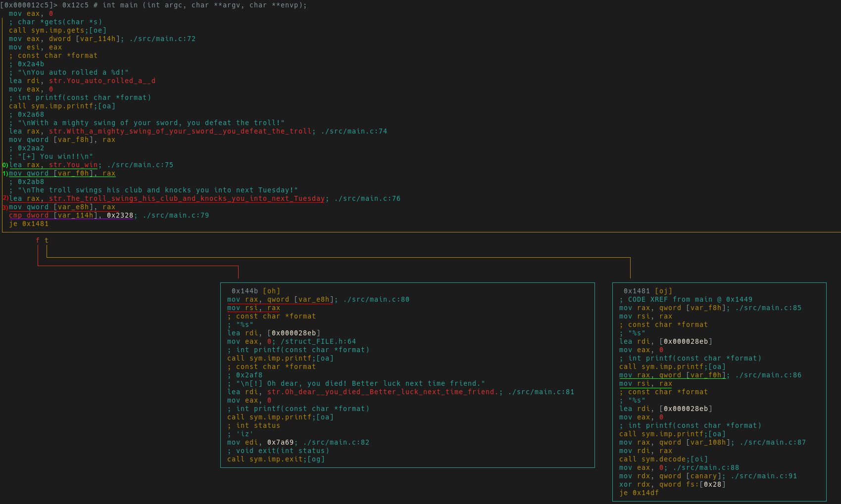Click the str.You_win string reference

click(73, 165)
